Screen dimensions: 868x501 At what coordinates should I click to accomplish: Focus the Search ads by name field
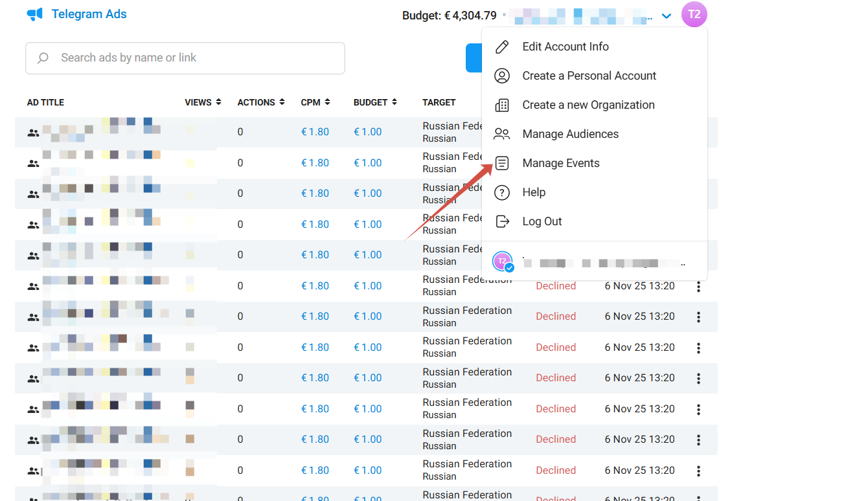pos(194,58)
